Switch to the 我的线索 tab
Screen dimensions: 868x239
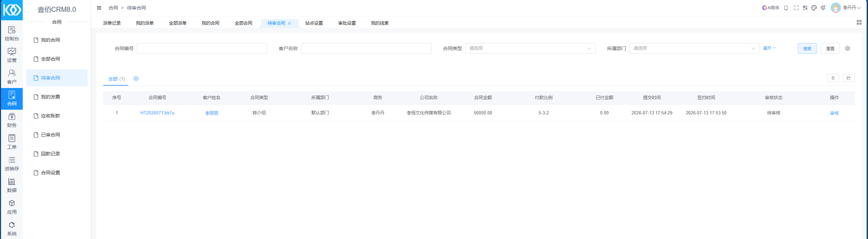380,23
